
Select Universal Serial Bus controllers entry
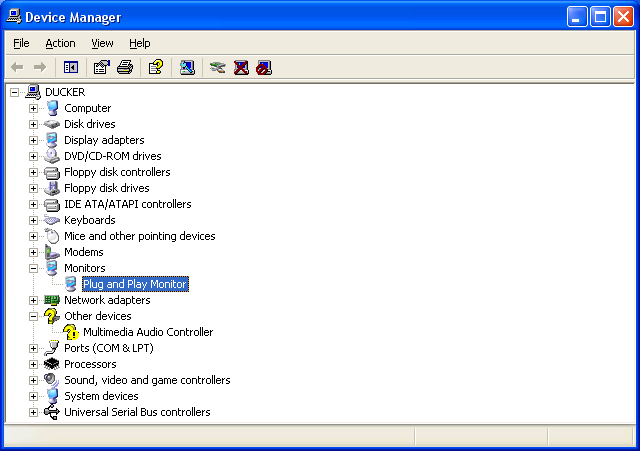tap(137, 412)
